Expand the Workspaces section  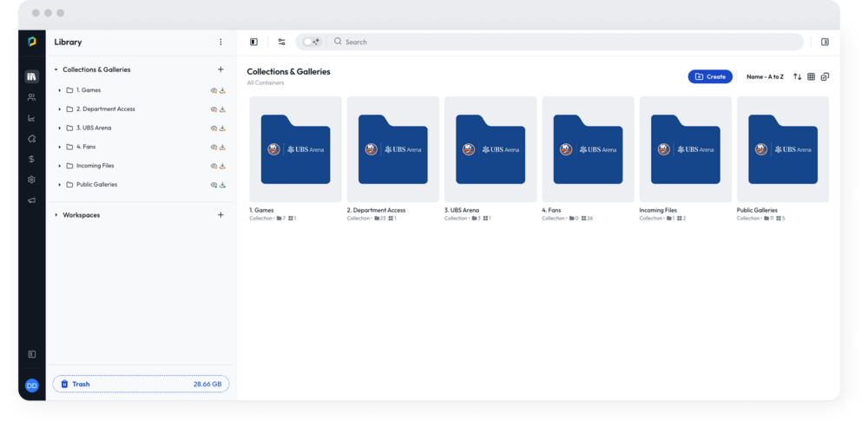point(56,215)
